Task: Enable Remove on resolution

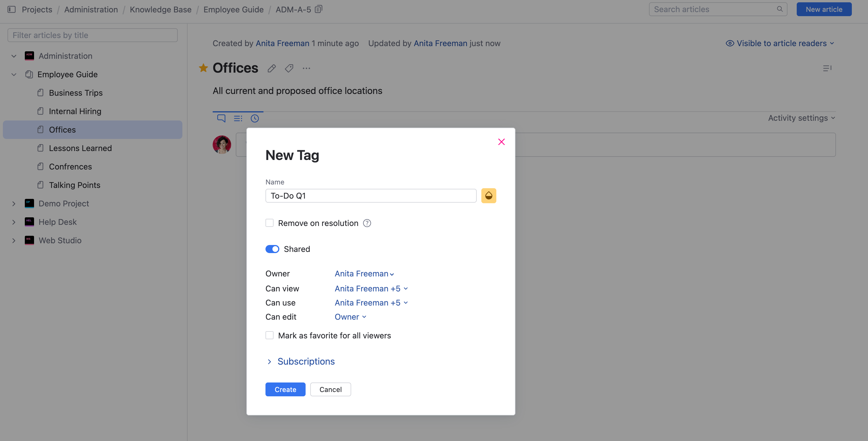Action: 270,223
